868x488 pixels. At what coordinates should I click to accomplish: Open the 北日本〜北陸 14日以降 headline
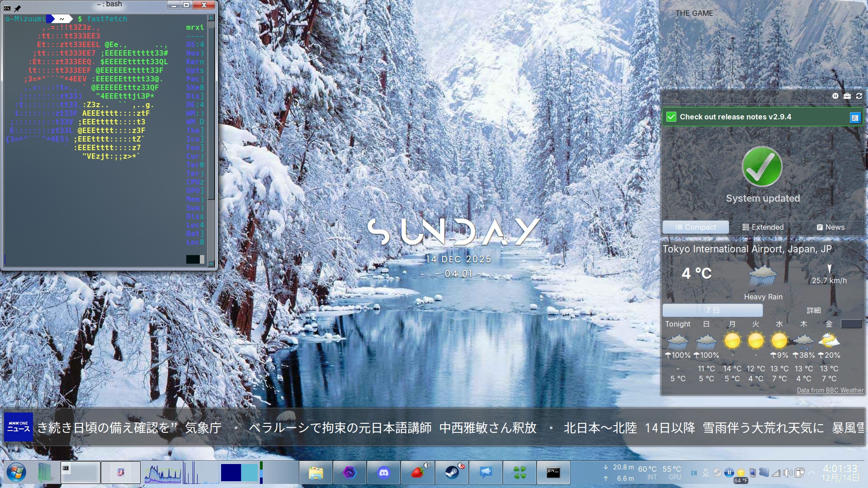pos(714,428)
